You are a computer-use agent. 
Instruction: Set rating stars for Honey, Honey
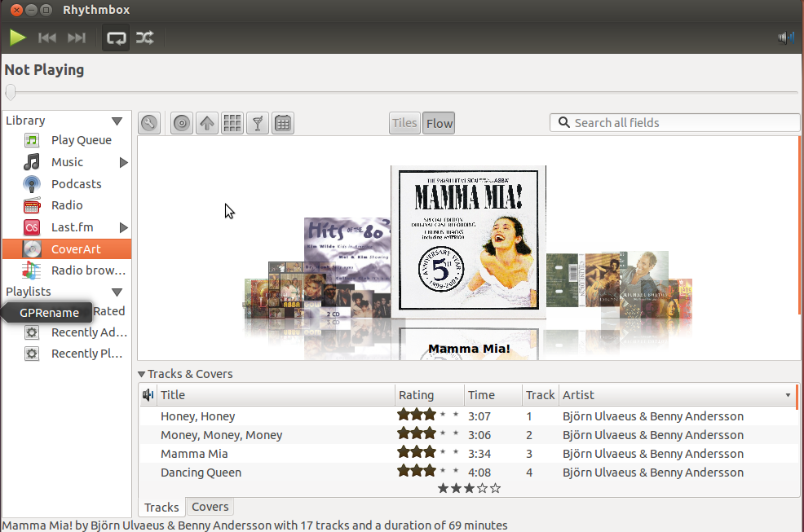[428, 415]
